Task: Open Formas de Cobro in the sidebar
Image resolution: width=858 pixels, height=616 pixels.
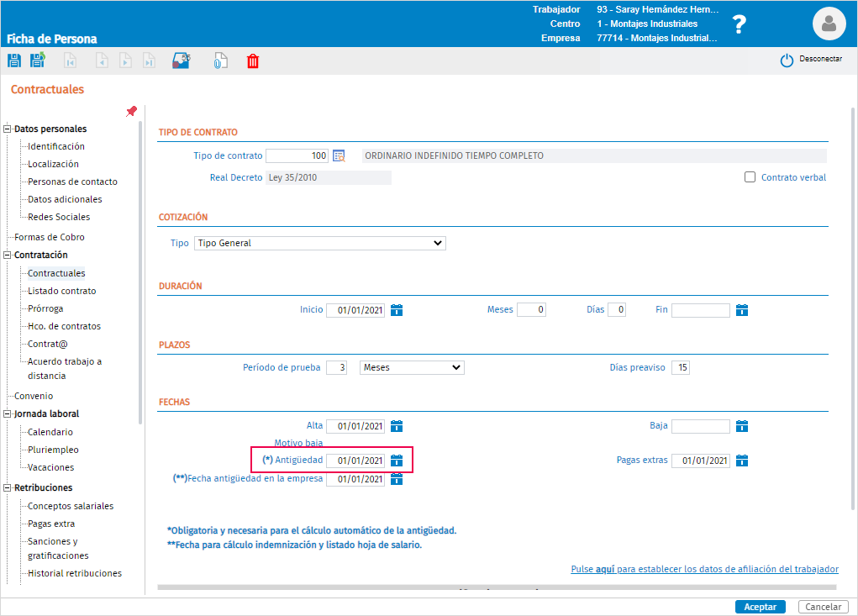Action: [50, 238]
